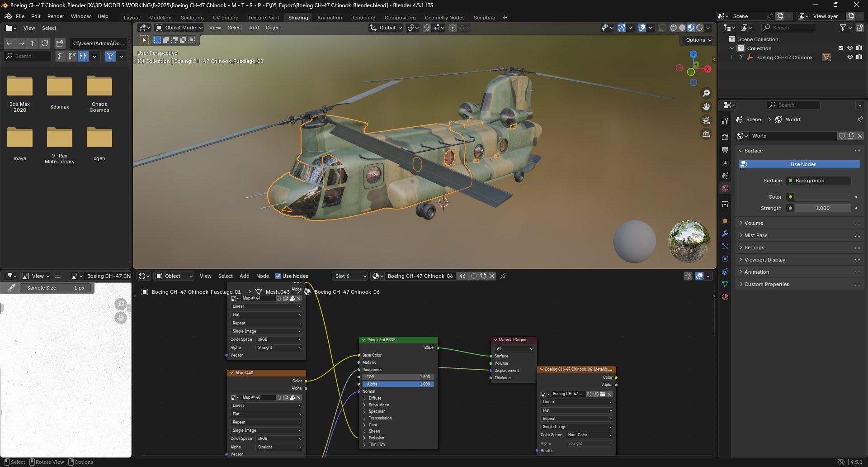Collapse the Principled BSDF node
This screenshot has width=868, height=467.
[363, 340]
